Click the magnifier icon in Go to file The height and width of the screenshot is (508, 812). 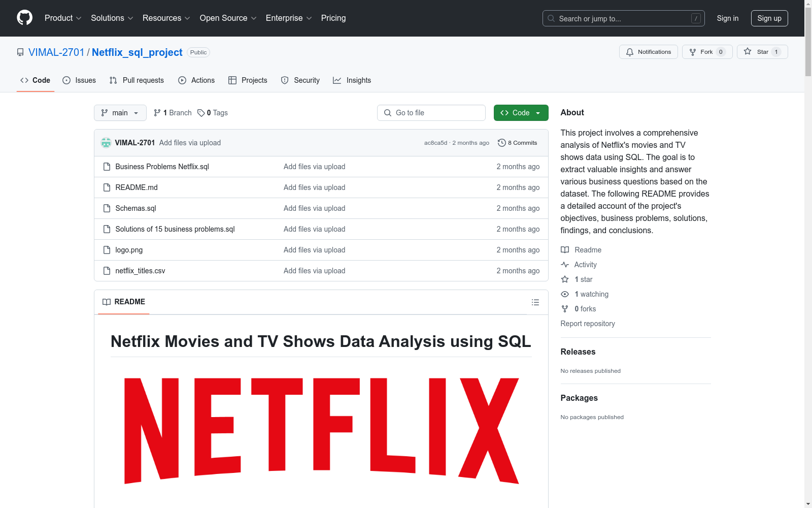(388, 113)
